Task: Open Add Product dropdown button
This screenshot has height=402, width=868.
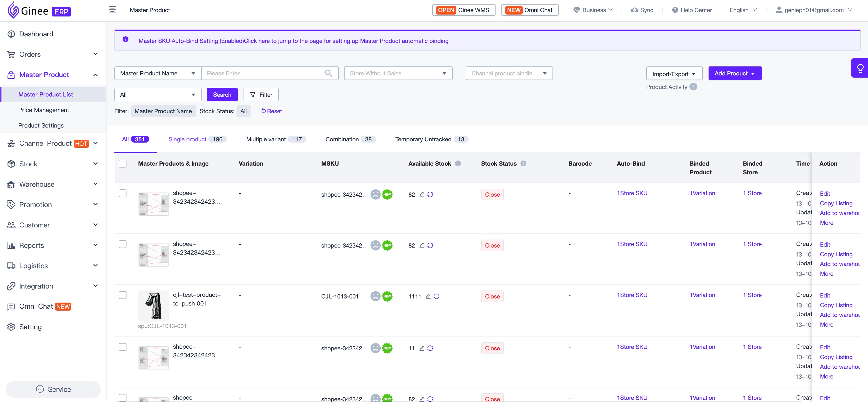Action: click(735, 73)
